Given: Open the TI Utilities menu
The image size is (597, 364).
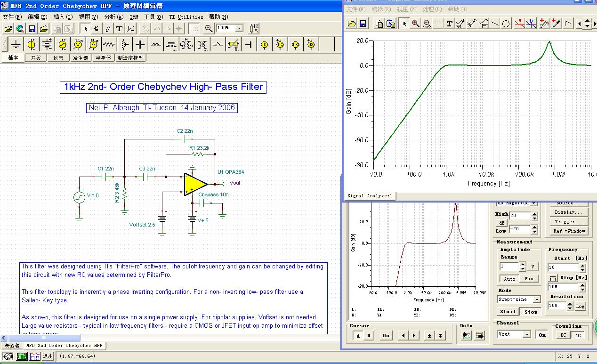Looking at the screenshot, I should pos(186,16).
